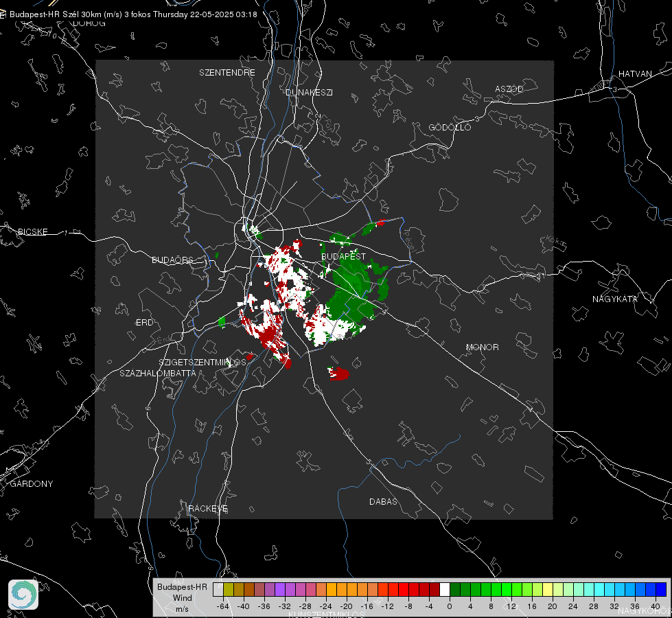Screen dimensions: 672x618
Task: Click the GÖDÖLLŐ town label
Action: (450, 127)
